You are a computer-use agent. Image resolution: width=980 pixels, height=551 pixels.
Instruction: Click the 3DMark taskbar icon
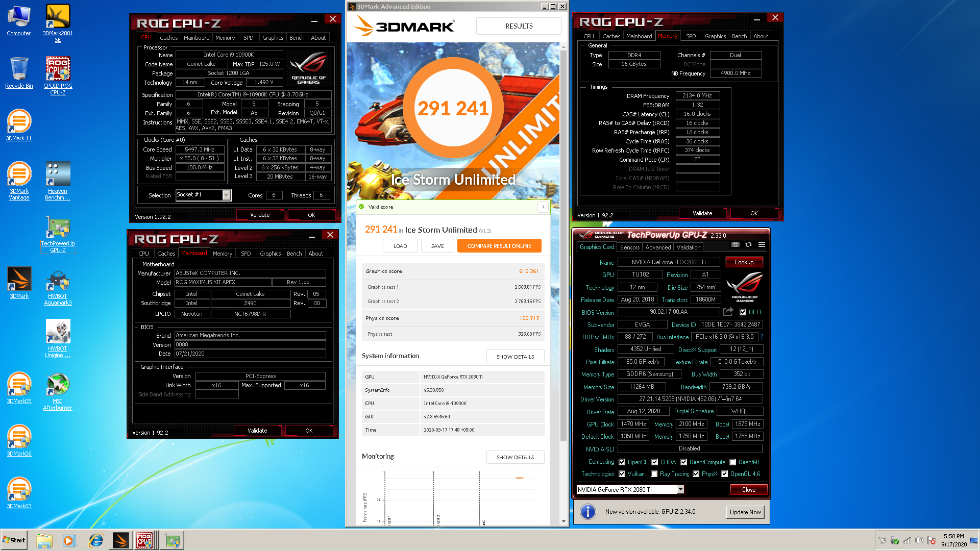120,540
